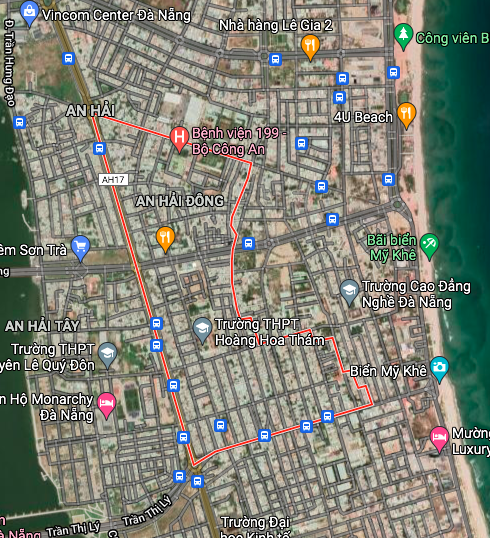Image resolution: width=490 pixels, height=538 pixels.
Task: Select the Công viên park tree icon
Action: 403,36
